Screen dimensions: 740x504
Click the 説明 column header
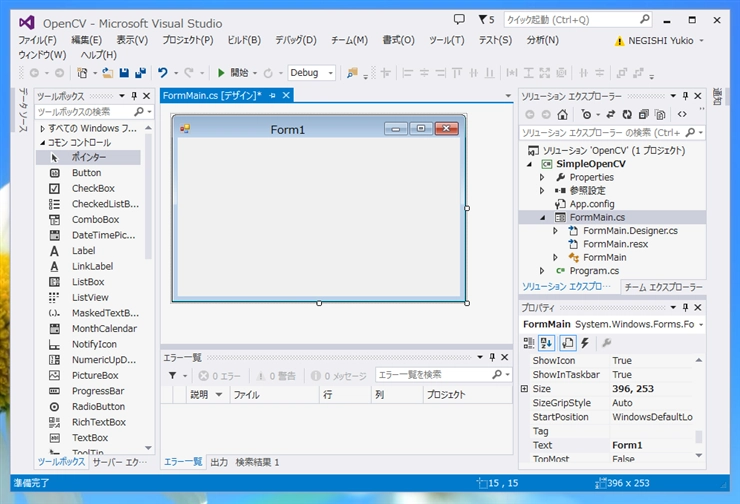tap(206, 395)
